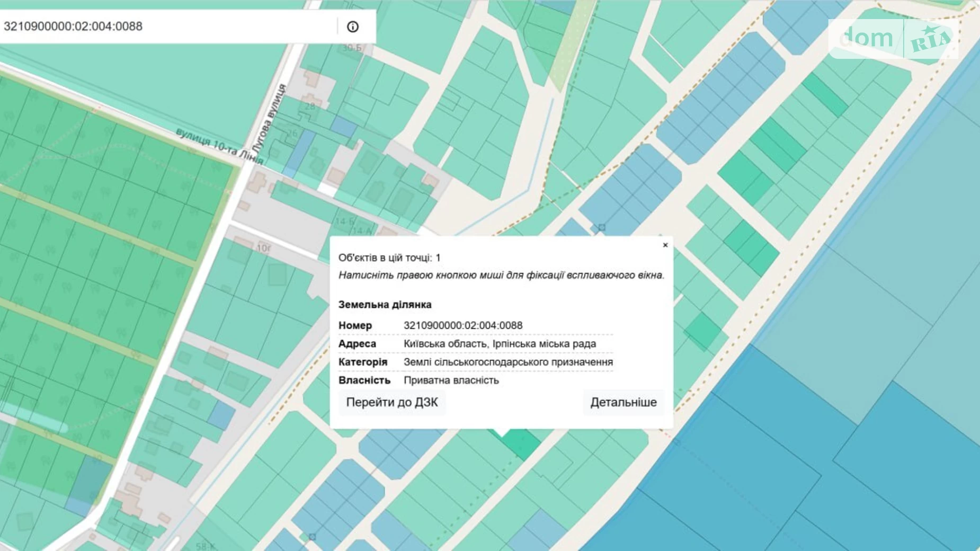The height and width of the screenshot is (551, 980).
Task: Click the house number 28 label
Action: pyautogui.click(x=310, y=106)
